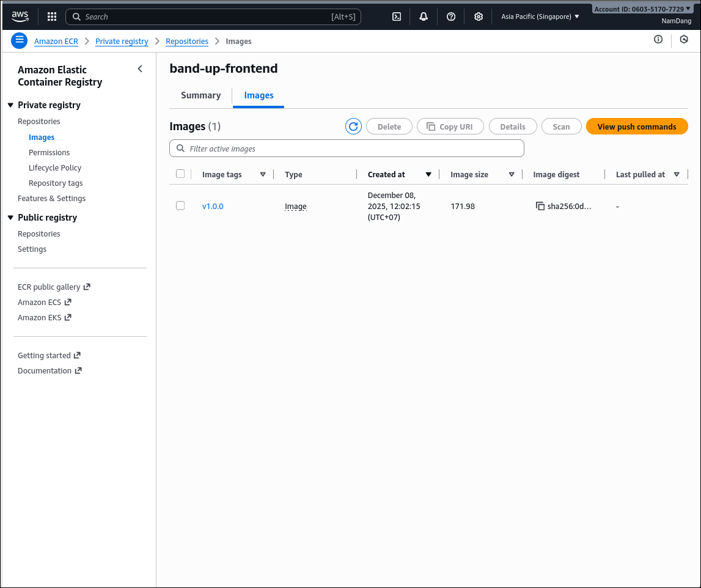Open the info panel icon
Viewport: 701px width, 588px height.
(658, 40)
